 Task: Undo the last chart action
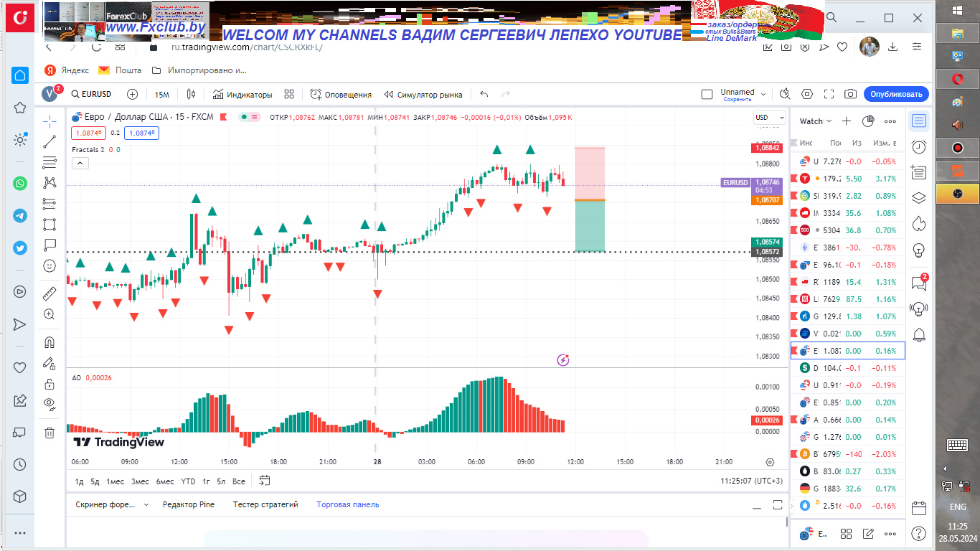pos(484,94)
